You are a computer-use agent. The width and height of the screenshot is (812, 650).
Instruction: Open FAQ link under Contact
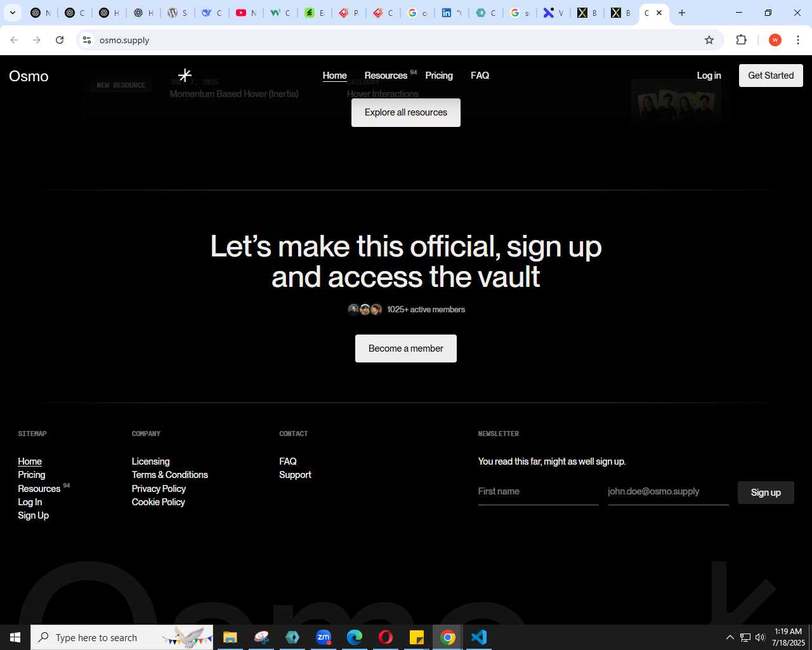pos(288,461)
